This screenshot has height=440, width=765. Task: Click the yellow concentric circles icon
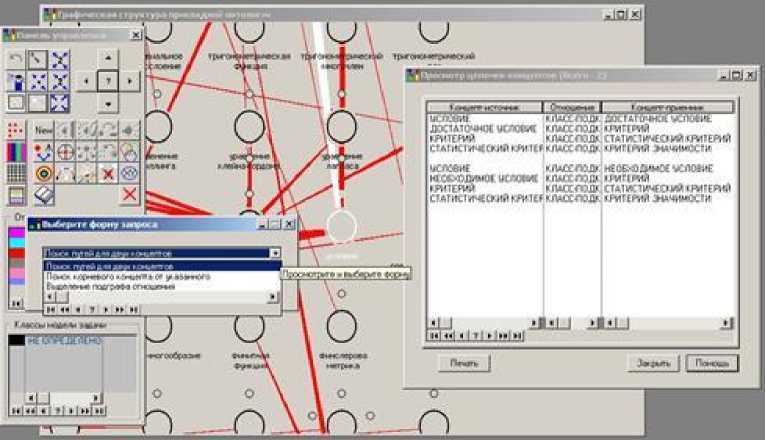(x=43, y=174)
